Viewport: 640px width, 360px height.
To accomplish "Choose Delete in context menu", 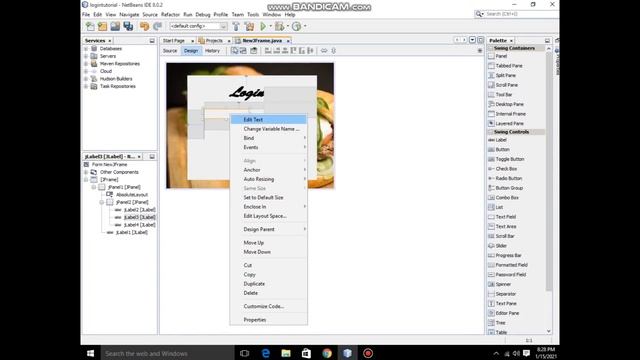I will point(268,293).
